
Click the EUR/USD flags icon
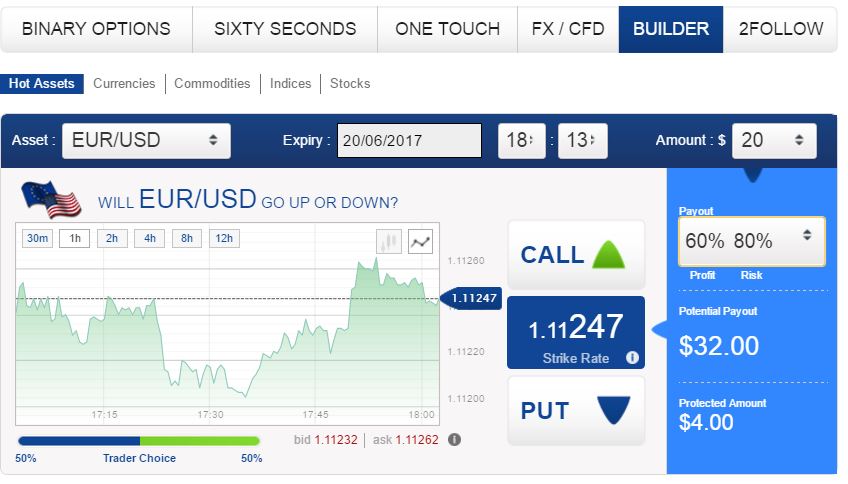coord(51,200)
